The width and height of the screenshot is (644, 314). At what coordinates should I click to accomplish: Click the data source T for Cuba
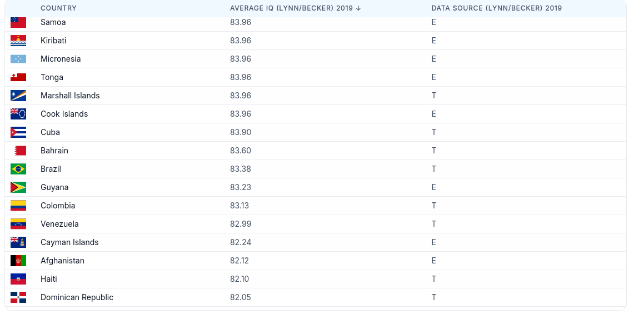pos(434,132)
